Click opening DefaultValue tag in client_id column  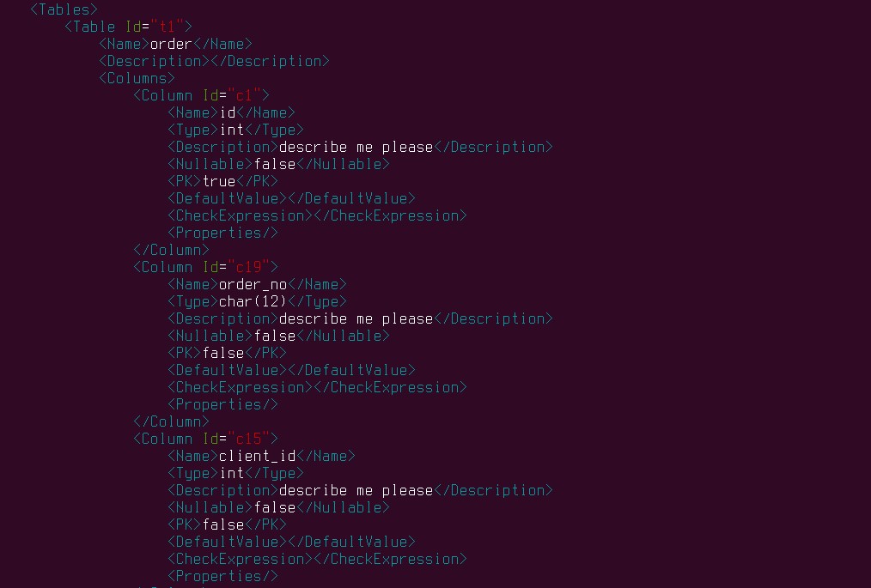click(227, 542)
